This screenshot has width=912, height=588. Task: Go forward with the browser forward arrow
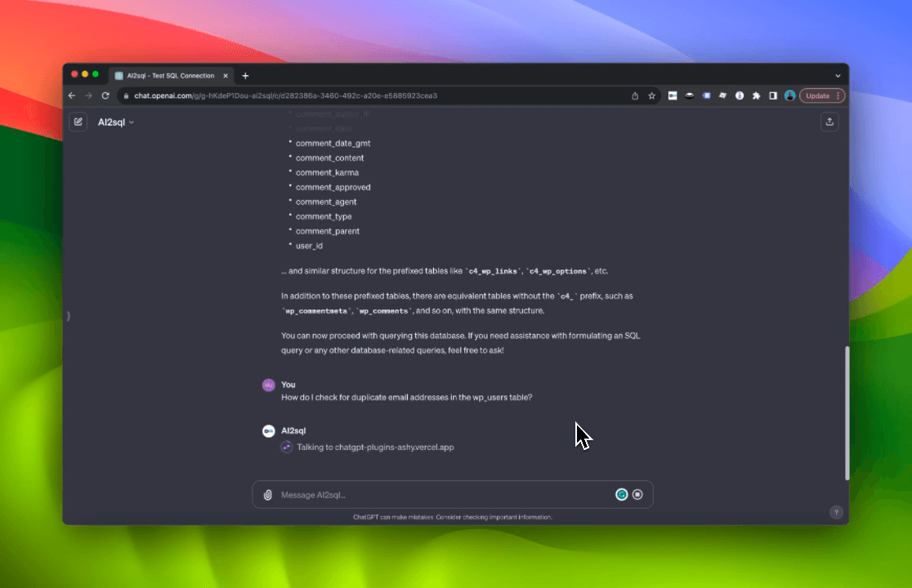88,96
